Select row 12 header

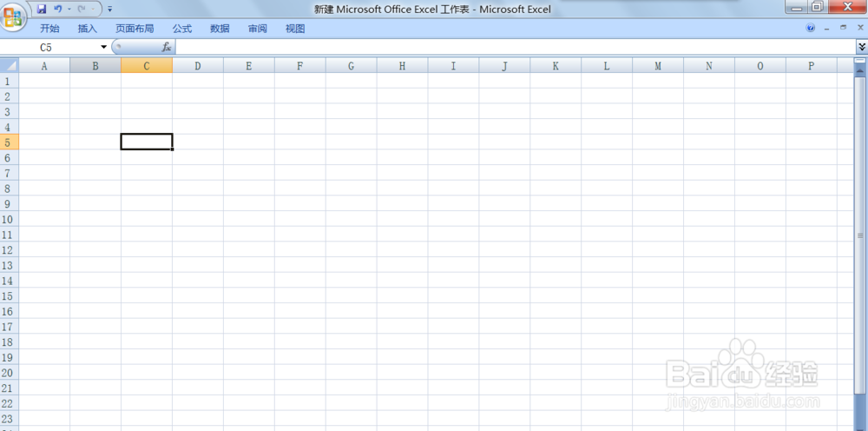10,250
